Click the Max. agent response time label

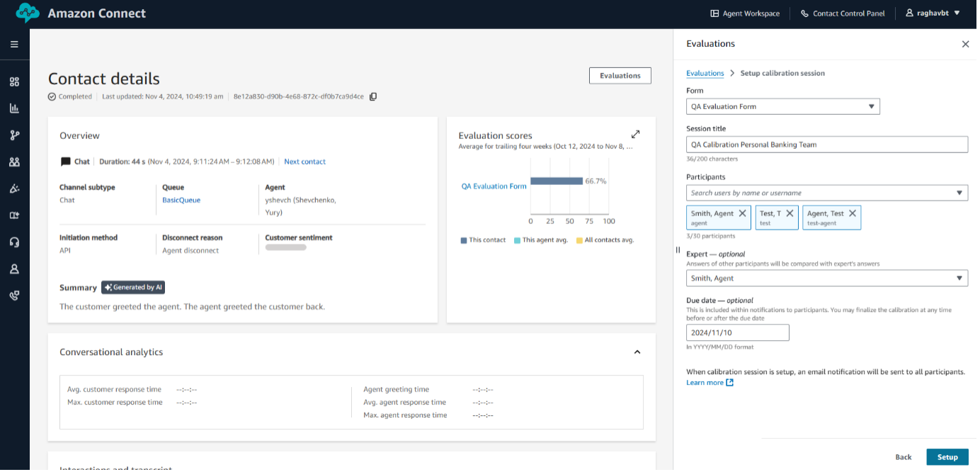(405, 415)
